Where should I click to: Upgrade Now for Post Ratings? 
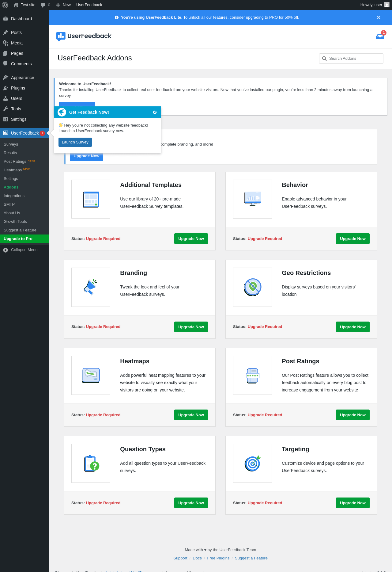click(x=353, y=415)
